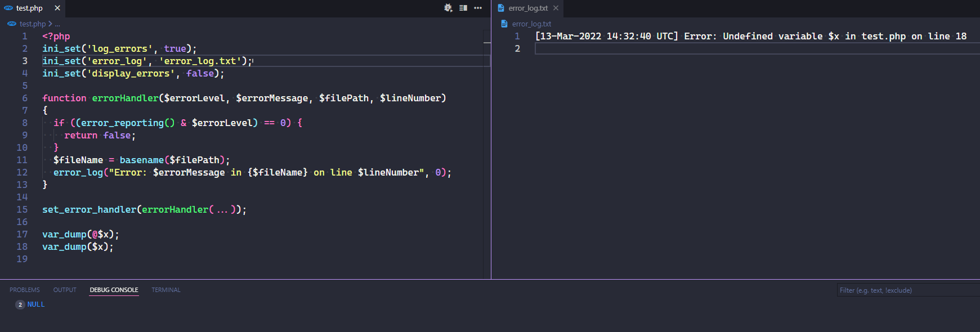
Task: Click the Undefined variable log line
Action: click(x=750, y=36)
